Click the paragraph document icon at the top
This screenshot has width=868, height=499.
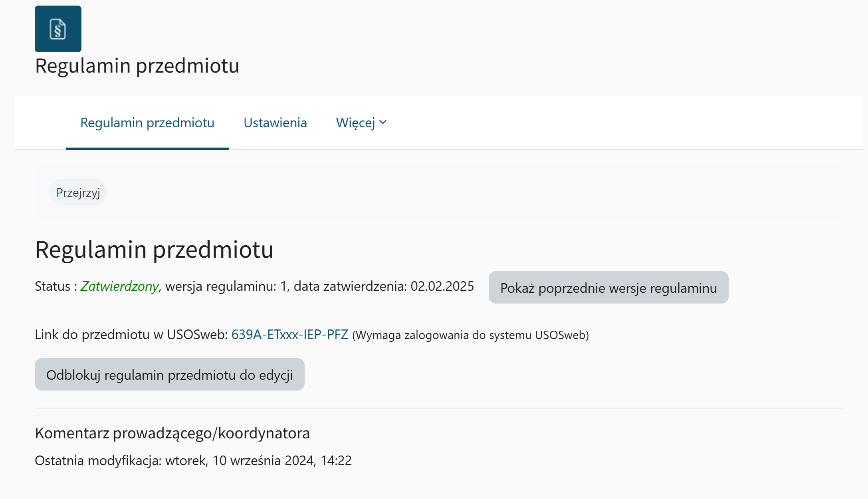point(58,29)
